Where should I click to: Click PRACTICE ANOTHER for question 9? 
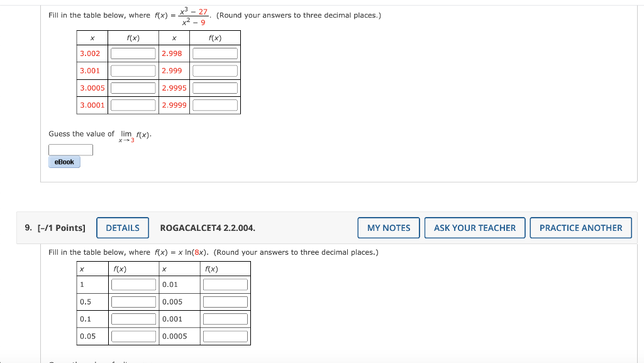pos(580,228)
